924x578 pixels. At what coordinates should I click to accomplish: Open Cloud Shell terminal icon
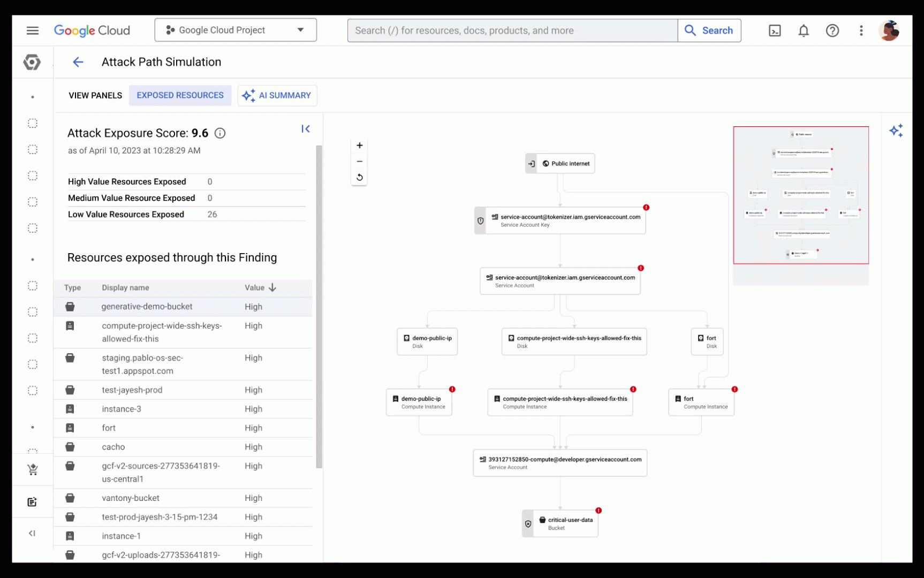point(775,31)
